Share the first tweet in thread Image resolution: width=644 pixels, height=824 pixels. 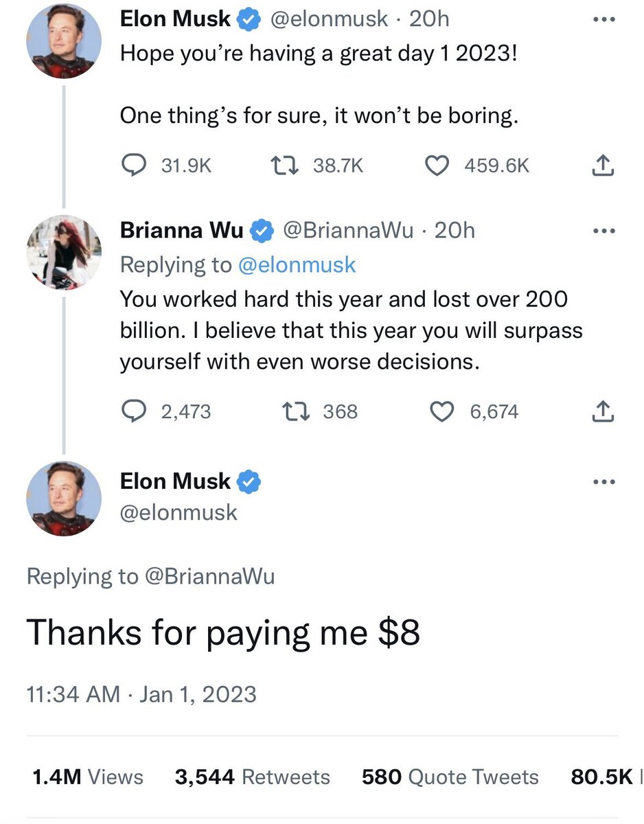601,165
